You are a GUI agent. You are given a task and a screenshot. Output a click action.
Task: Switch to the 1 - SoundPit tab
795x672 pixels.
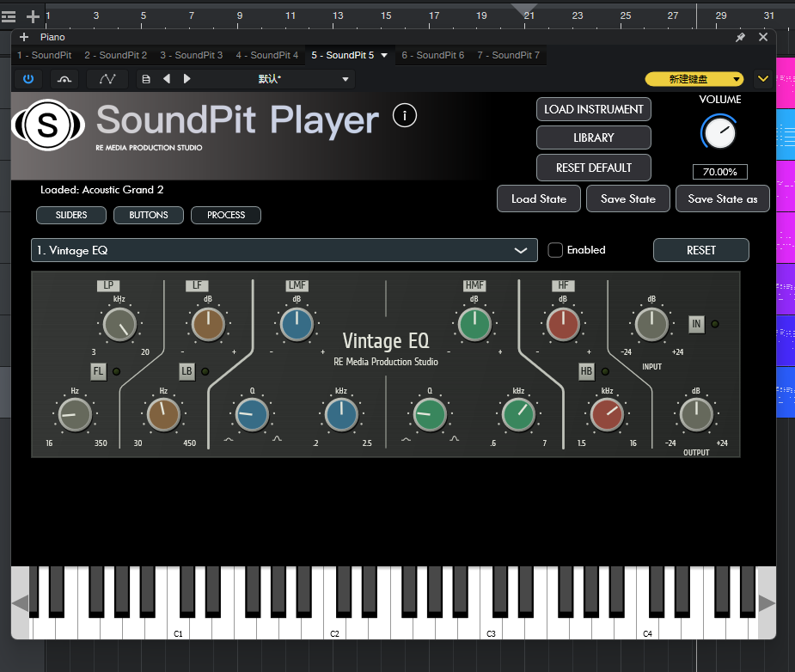pos(44,55)
